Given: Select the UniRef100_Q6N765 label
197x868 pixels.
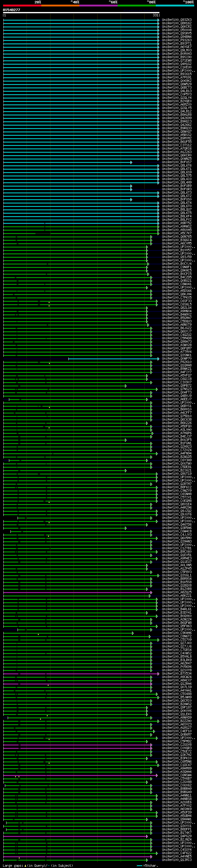Looking at the screenshot, I should [177, 237].
